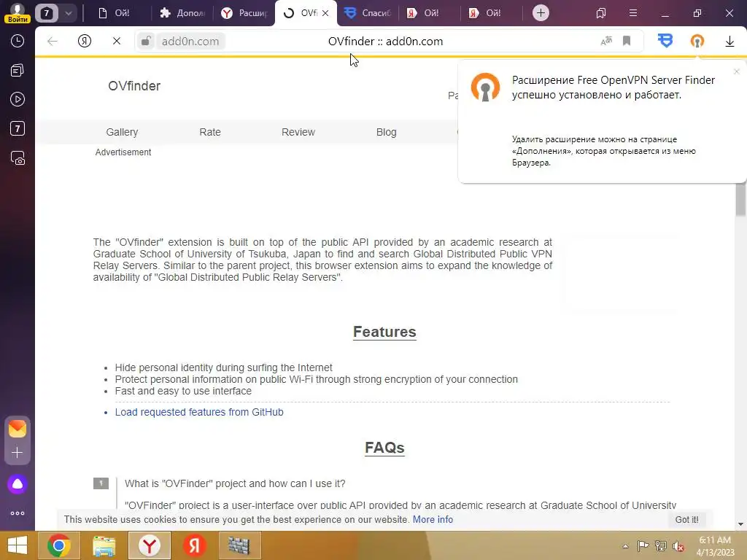Open the history clock icon in sidebar
This screenshot has width=747, height=560.
pos(18,41)
